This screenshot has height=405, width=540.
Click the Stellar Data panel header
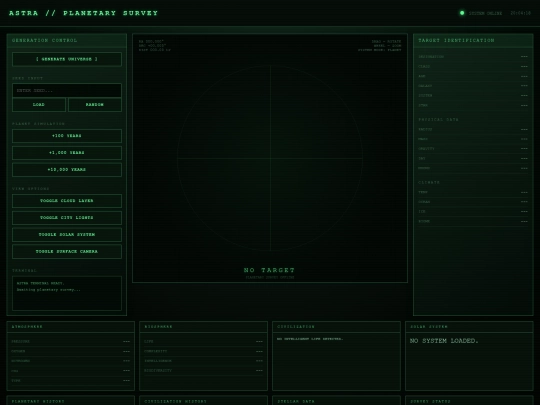pyautogui.click(x=336, y=401)
